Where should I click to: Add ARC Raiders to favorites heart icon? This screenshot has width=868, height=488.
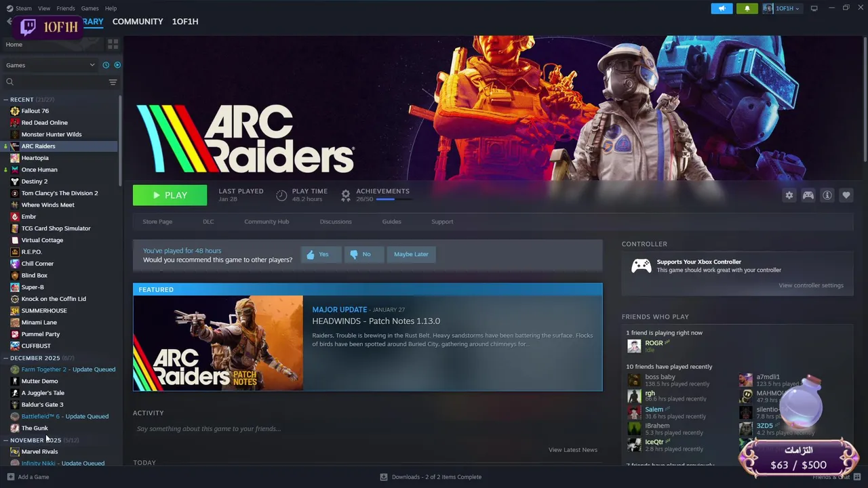coord(846,195)
